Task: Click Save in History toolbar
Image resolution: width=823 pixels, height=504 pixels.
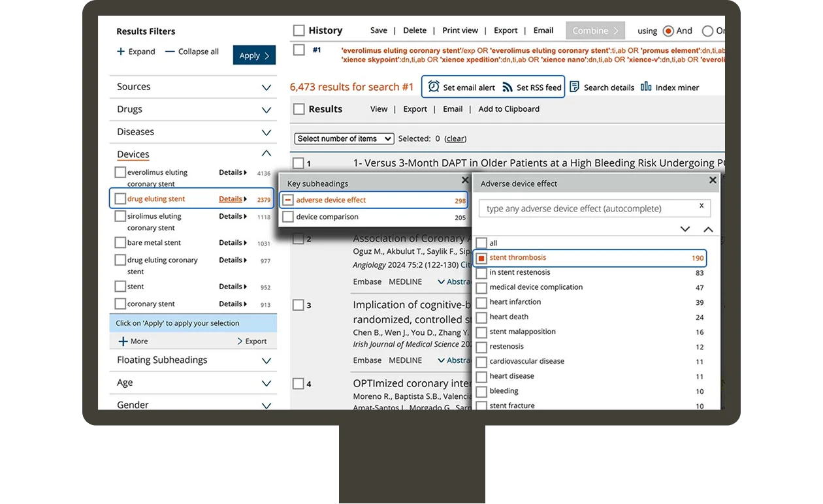Action: pyautogui.click(x=379, y=31)
